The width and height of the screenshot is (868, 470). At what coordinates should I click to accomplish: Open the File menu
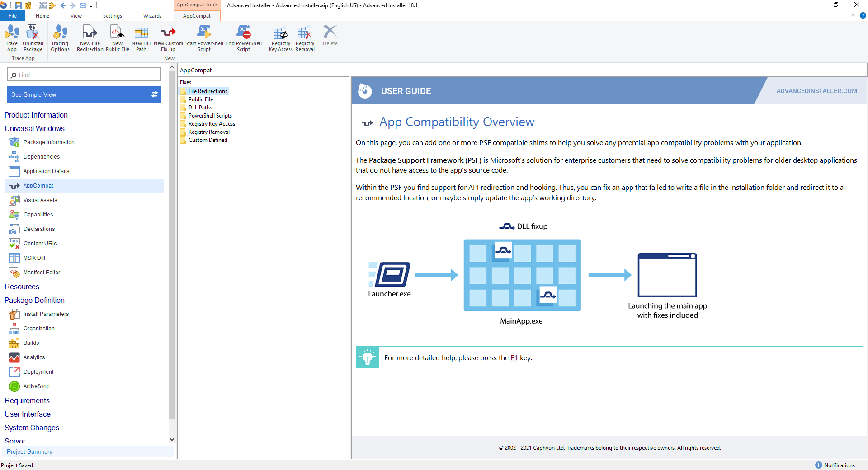tap(13, 15)
